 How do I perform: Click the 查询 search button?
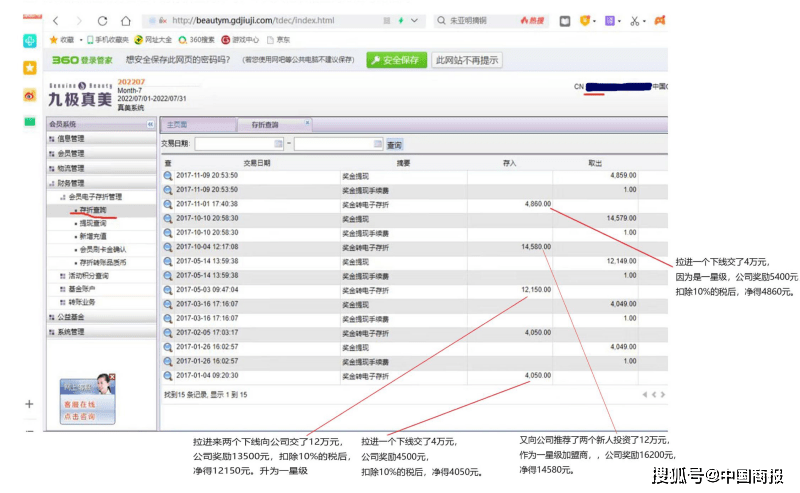(x=394, y=144)
